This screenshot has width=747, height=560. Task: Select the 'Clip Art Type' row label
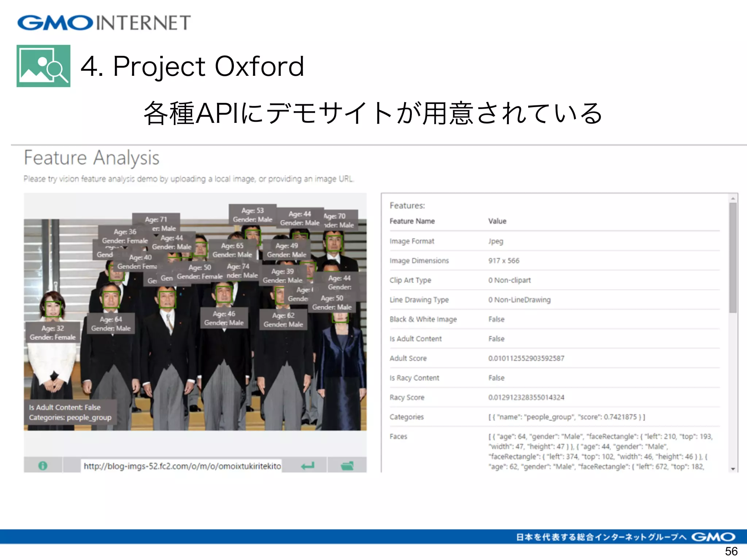pos(410,280)
